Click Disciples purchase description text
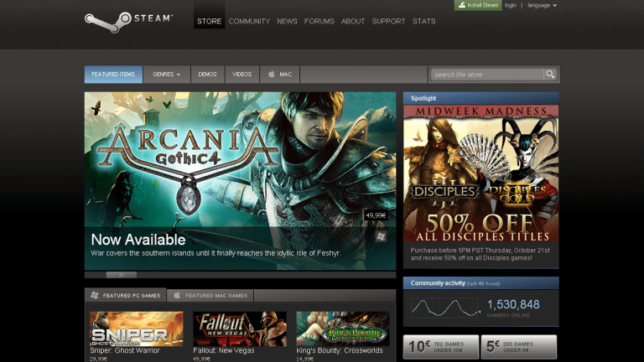The image size is (644, 362). click(x=480, y=254)
